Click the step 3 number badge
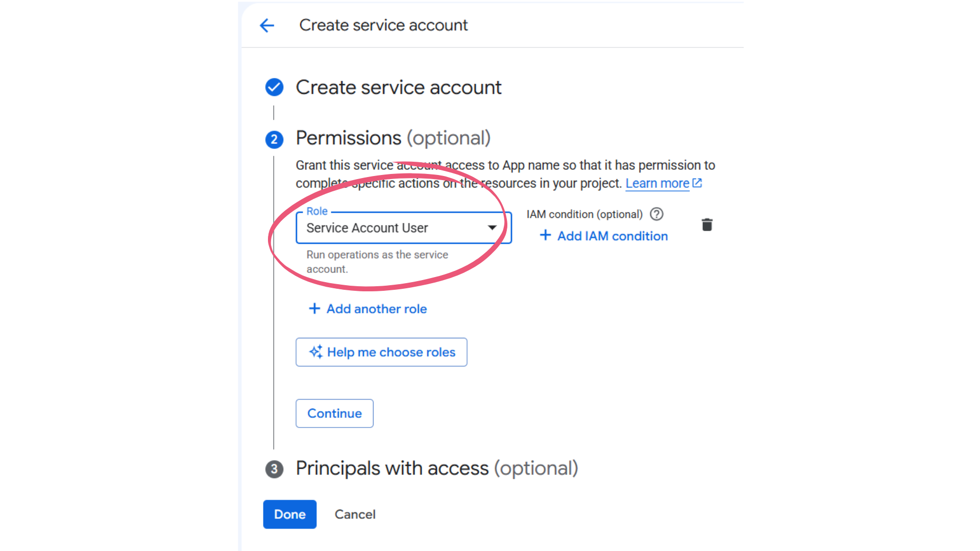 pyautogui.click(x=274, y=469)
